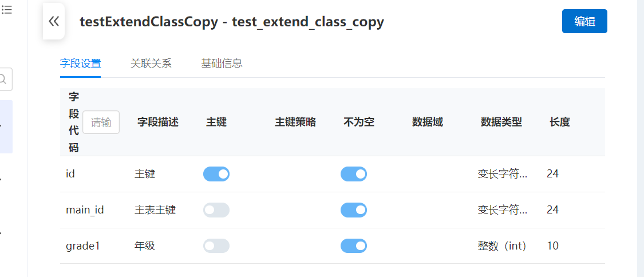This screenshot has width=644, height=277.
Task: Go to the 基础信息 tab
Action: tap(222, 64)
